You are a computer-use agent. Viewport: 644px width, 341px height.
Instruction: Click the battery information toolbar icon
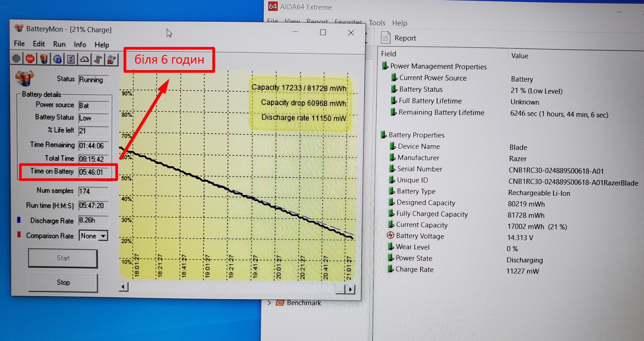pos(44,59)
